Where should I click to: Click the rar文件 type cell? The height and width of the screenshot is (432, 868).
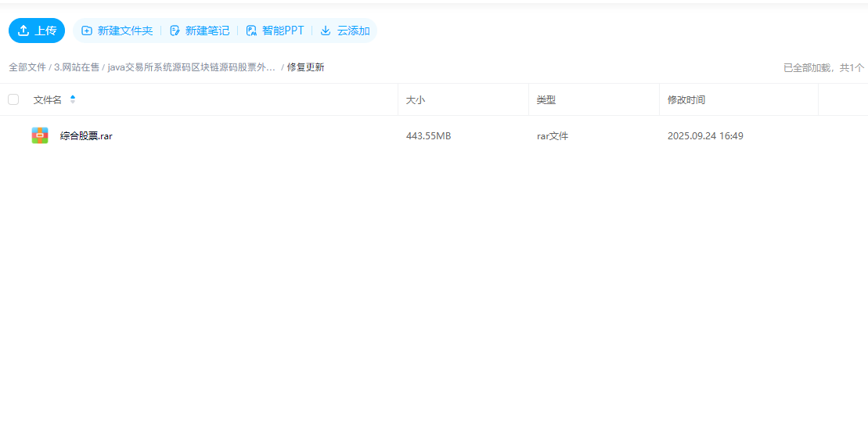click(553, 136)
